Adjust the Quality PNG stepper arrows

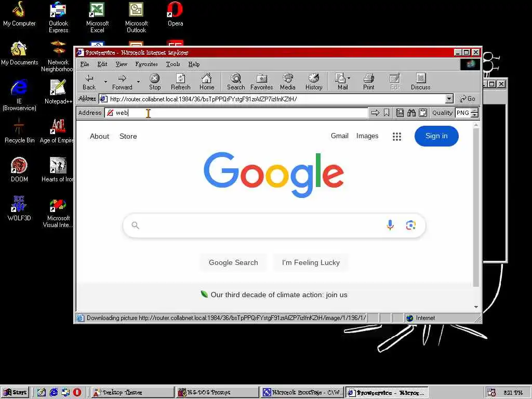pos(475,113)
